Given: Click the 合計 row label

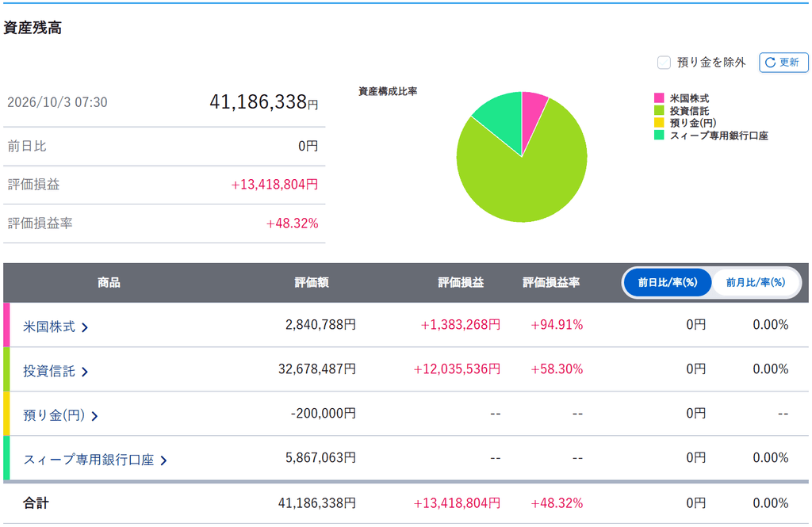Looking at the screenshot, I should tap(36, 503).
